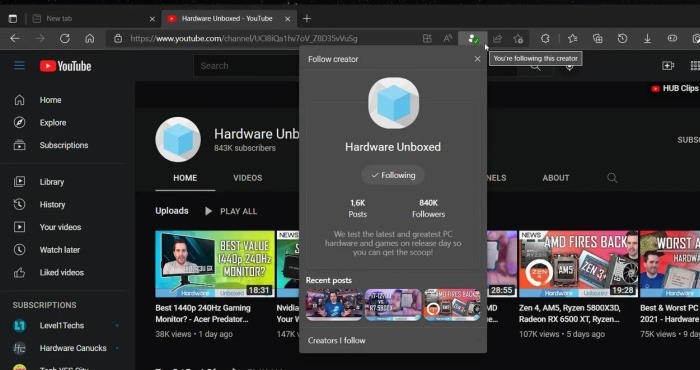Click the Hardware Unboxed channel avatar on page
This screenshot has width=700, height=370.
(178, 140)
